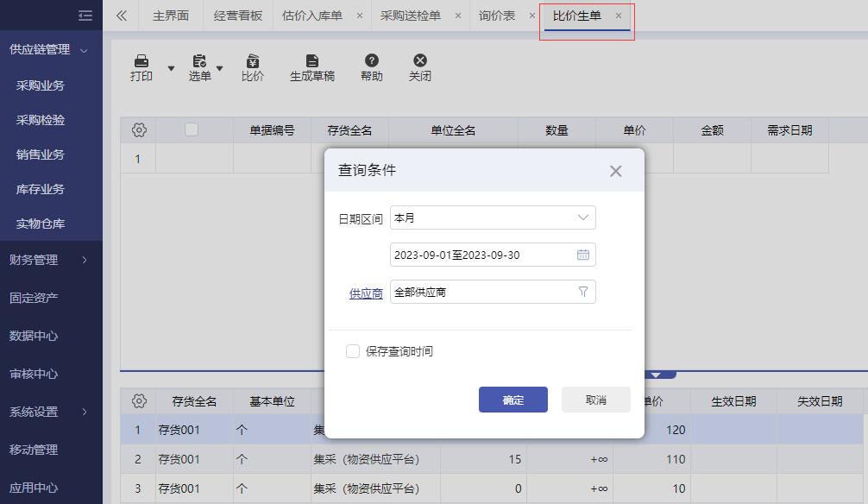Expand the 日期区间 本月 dropdown
The image size is (868, 504).
tap(583, 218)
